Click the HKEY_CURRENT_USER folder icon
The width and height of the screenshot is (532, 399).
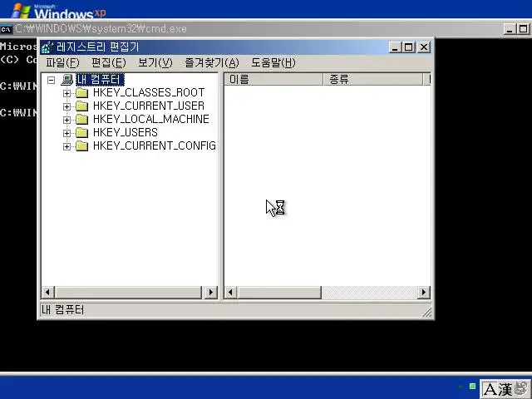click(x=81, y=106)
